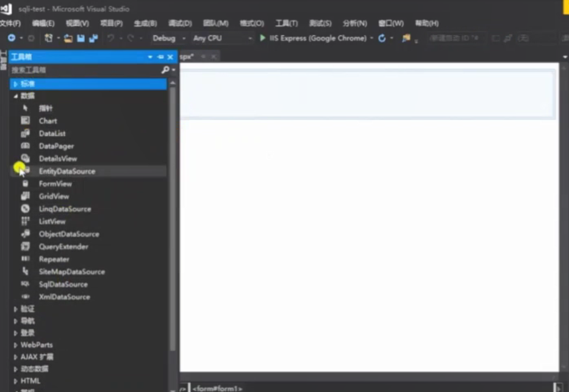569x392 pixels.
Task: Select the DataList control icon
Action: pos(25,133)
